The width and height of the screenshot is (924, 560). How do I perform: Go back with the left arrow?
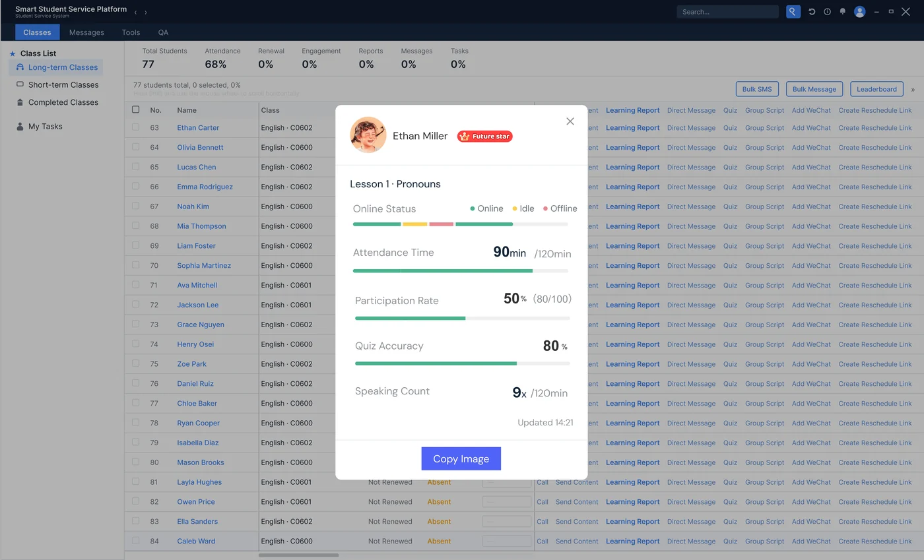135,12
